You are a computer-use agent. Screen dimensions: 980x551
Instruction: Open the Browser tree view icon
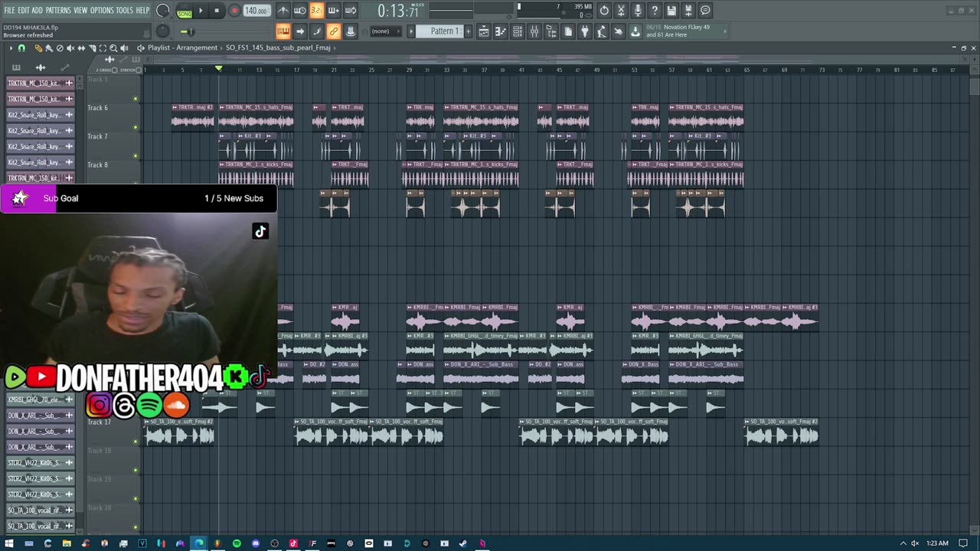pos(551,31)
